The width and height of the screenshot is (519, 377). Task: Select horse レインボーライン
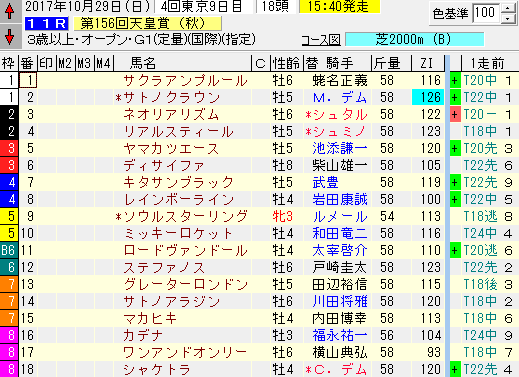pyautogui.click(x=178, y=200)
